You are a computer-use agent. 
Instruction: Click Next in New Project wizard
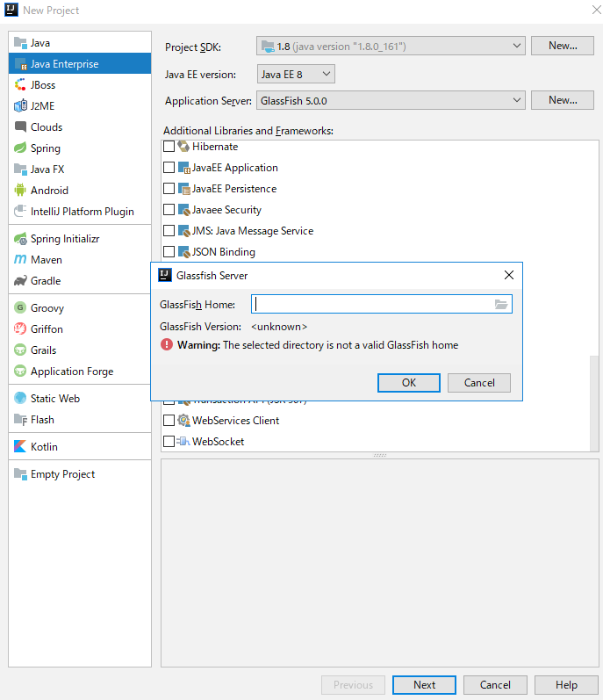[x=424, y=685]
